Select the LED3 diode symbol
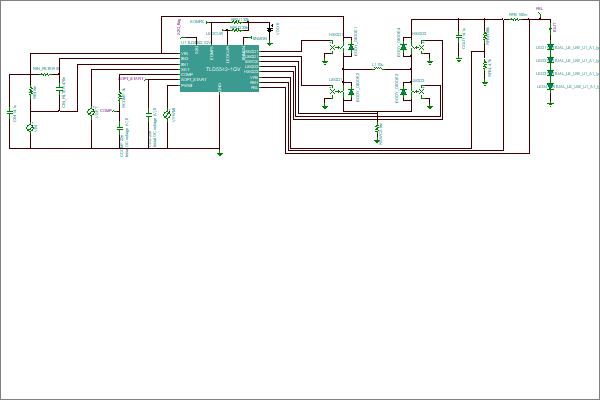Screen dimensions: 600x400 click(550, 73)
